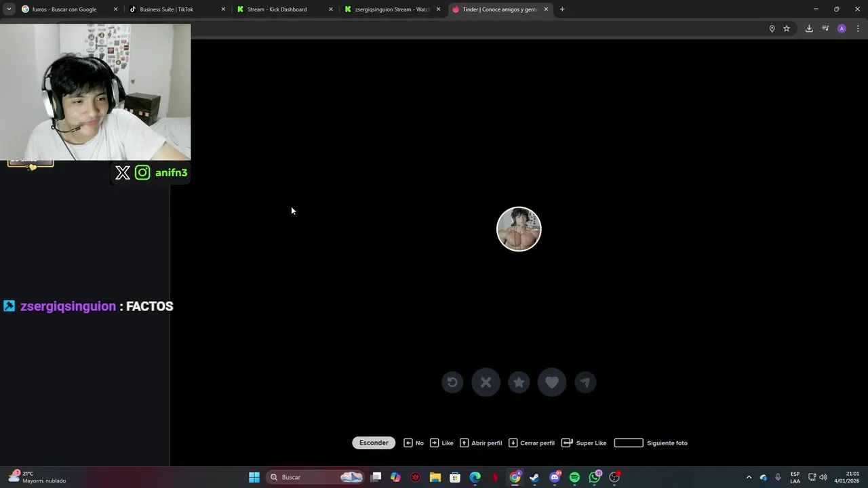Open Netflix from the taskbar
This screenshot has width=868, height=488.
pyautogui.click(x=495, y=477)
